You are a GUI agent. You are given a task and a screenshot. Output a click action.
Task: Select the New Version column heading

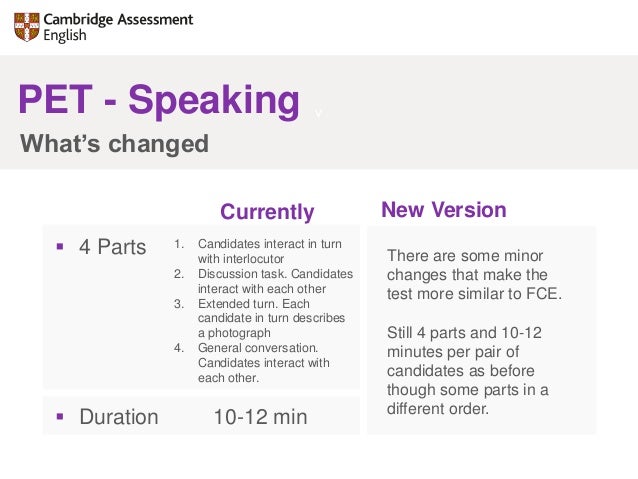[444, 210]
